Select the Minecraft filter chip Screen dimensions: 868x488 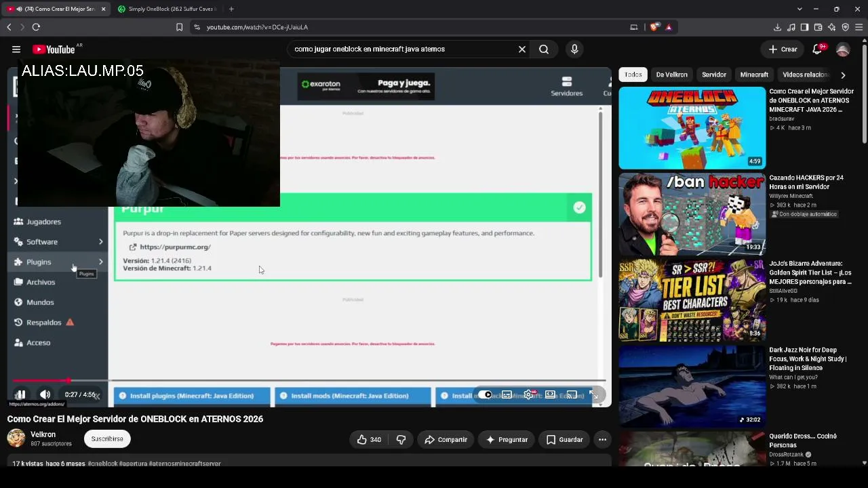point(754,75)
